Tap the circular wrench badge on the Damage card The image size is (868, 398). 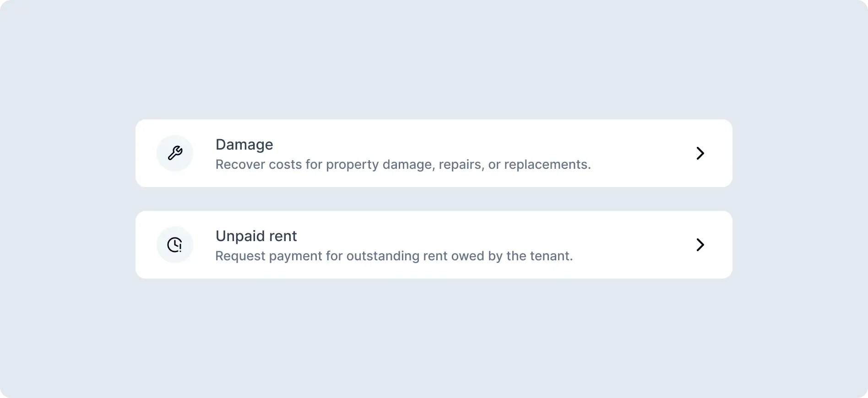(x=175, y=153)
